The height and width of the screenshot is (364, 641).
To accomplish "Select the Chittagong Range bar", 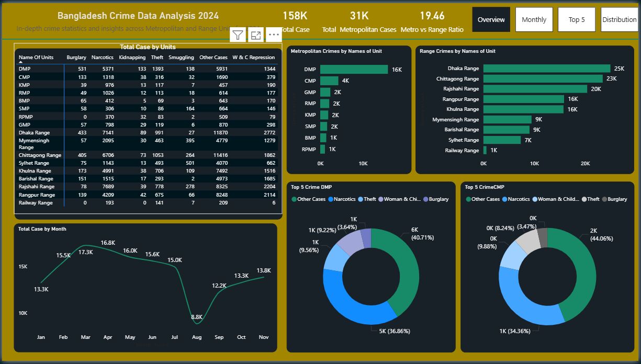I will (543, 78).
